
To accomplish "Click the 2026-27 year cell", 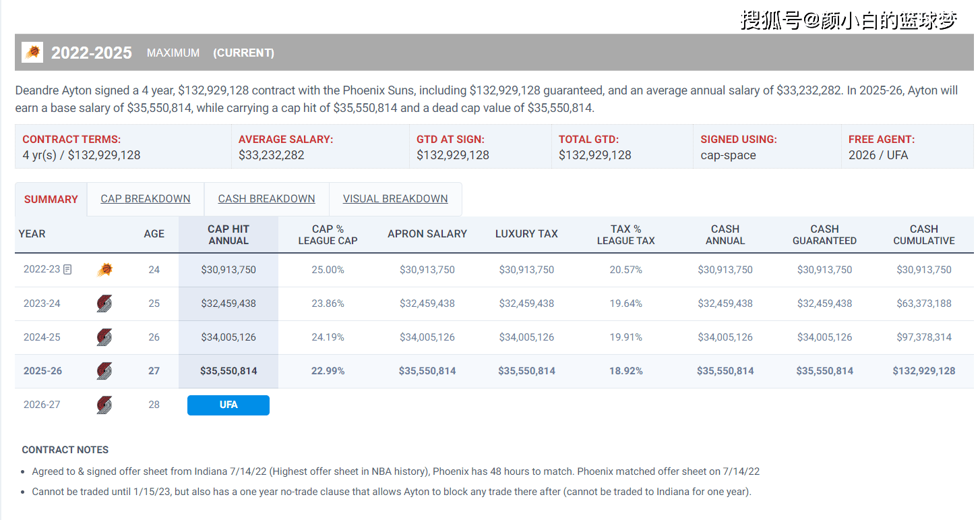I will (x=42, y=405).
